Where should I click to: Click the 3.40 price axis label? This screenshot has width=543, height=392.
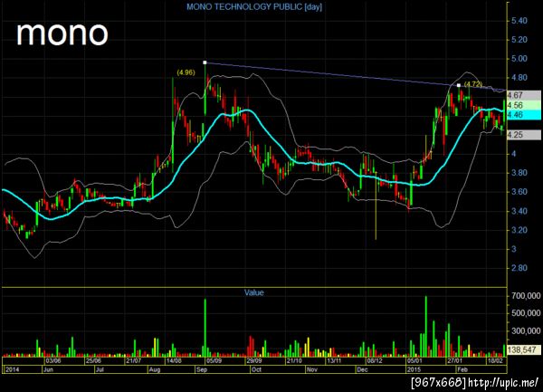[519, 211]
